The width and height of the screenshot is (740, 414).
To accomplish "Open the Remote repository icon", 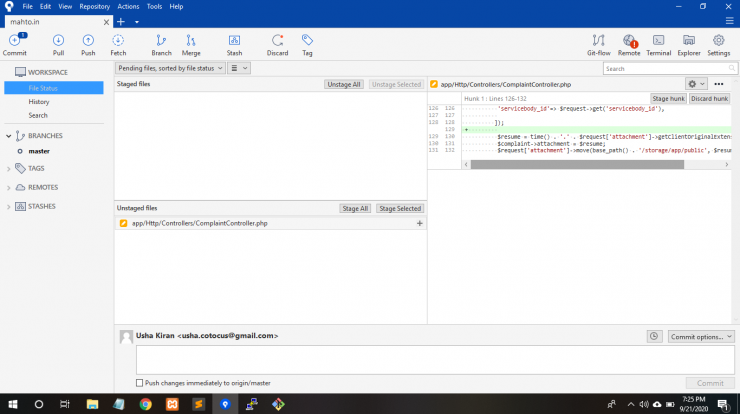I will tap(629, 45).
